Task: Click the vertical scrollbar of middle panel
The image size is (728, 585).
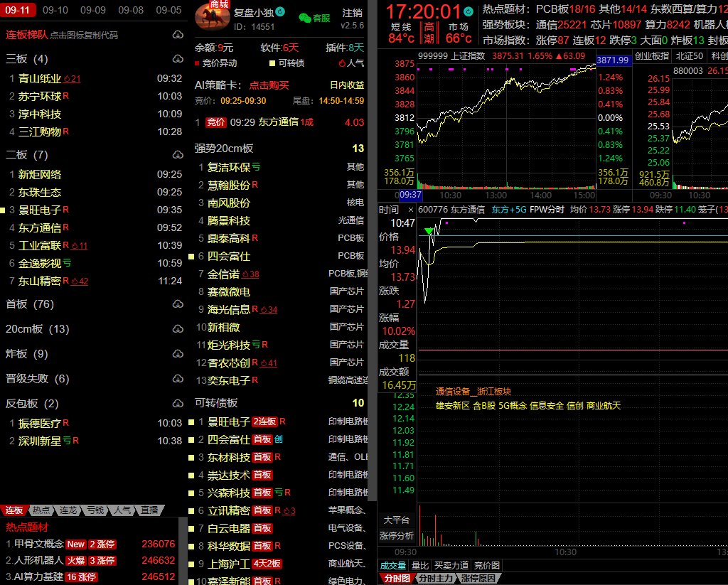Action: [372, 251]
